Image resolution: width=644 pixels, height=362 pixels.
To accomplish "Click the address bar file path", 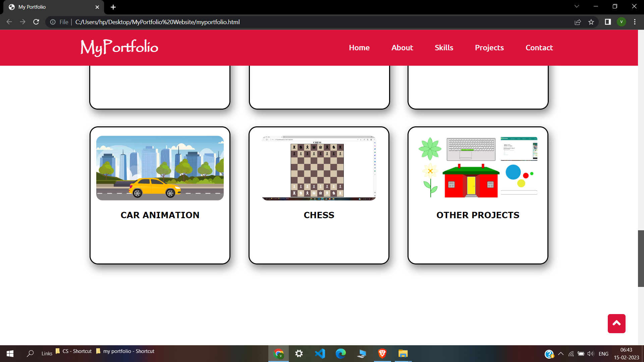I will 158,22.
